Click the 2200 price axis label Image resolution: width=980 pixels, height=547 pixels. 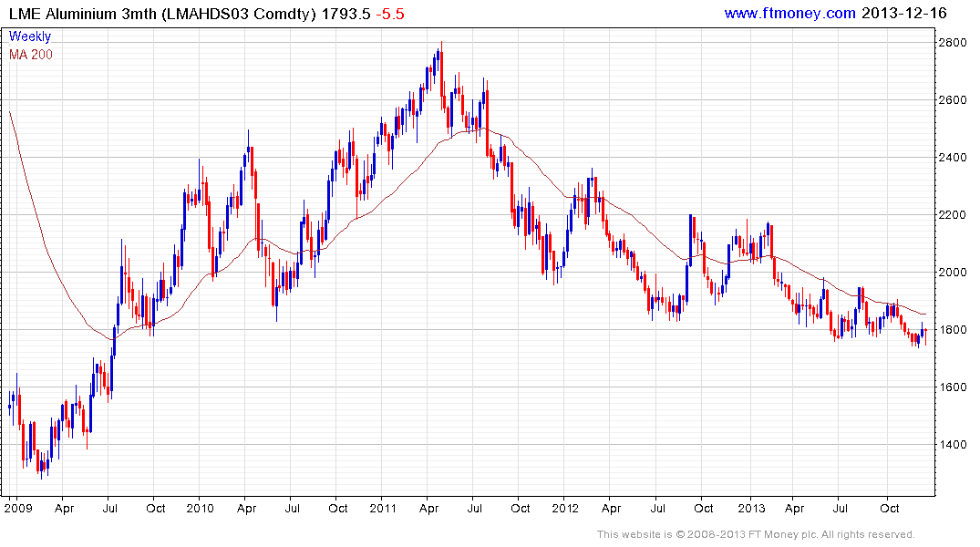click(x=952, y=215)
